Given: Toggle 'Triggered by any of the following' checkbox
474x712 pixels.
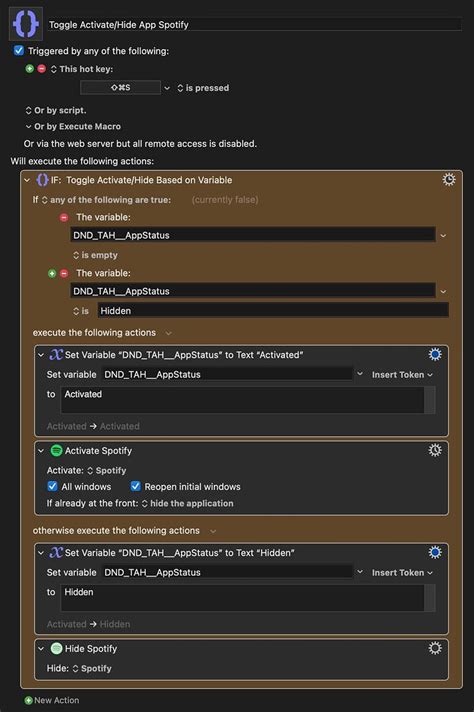Looking at the screenshot, I should click(x=19, y=50).
